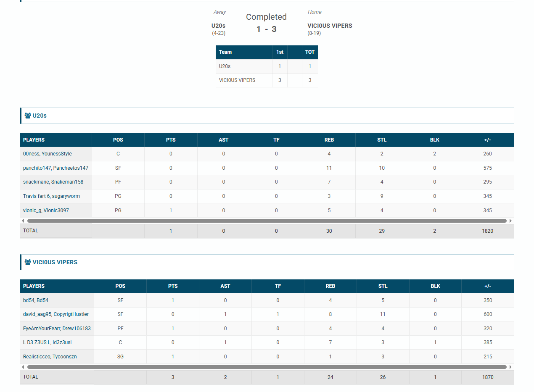Click right scroll arrow of U20s table
The height and width of the screenshot is (392, 534).
tap(510, 221)
